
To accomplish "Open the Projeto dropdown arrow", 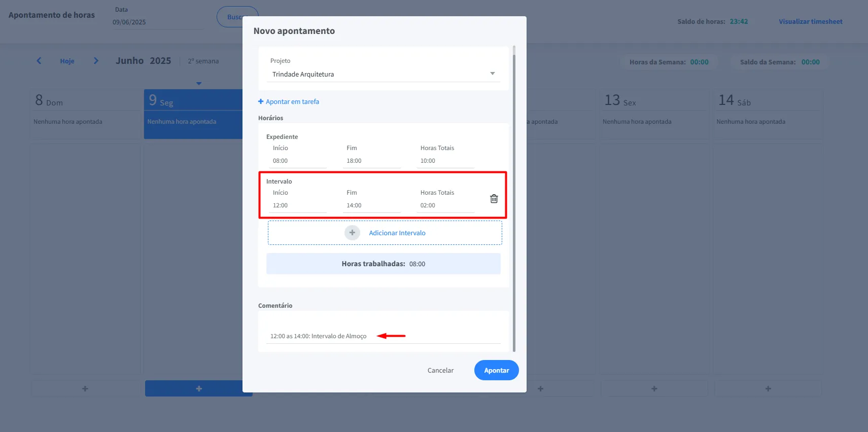I will [492, 74].
